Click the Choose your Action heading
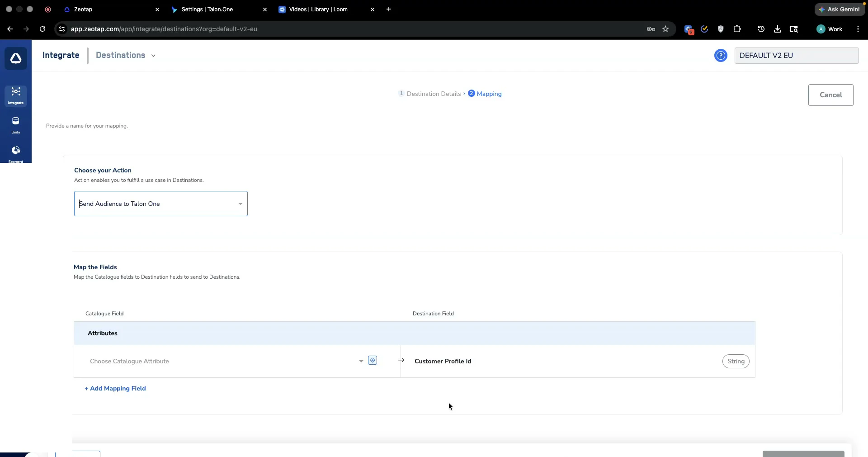 (103, 170)
